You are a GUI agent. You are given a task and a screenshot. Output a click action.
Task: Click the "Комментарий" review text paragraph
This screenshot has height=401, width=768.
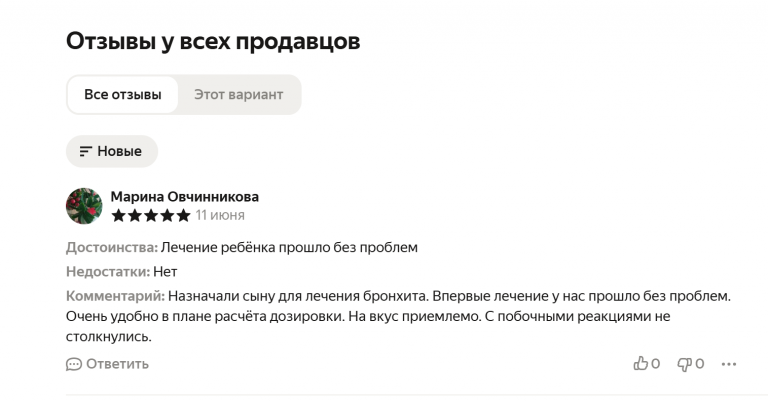pos(398,316)
